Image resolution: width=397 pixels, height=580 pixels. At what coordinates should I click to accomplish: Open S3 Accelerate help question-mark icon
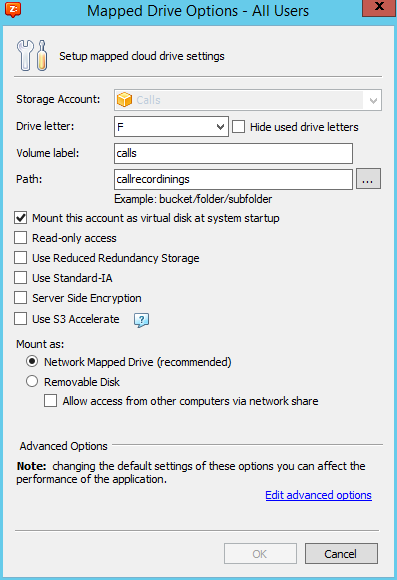pos(141,320)
